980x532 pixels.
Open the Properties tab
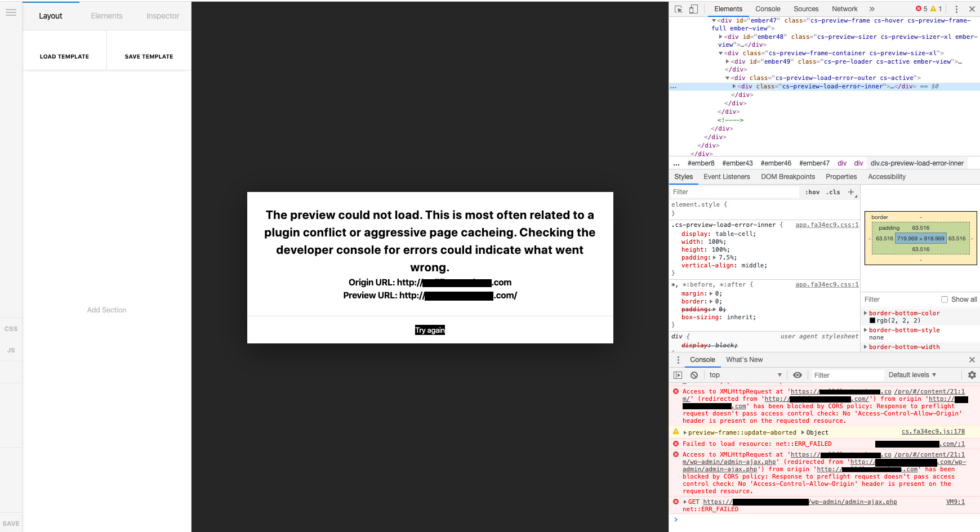(x=841, y=177)
